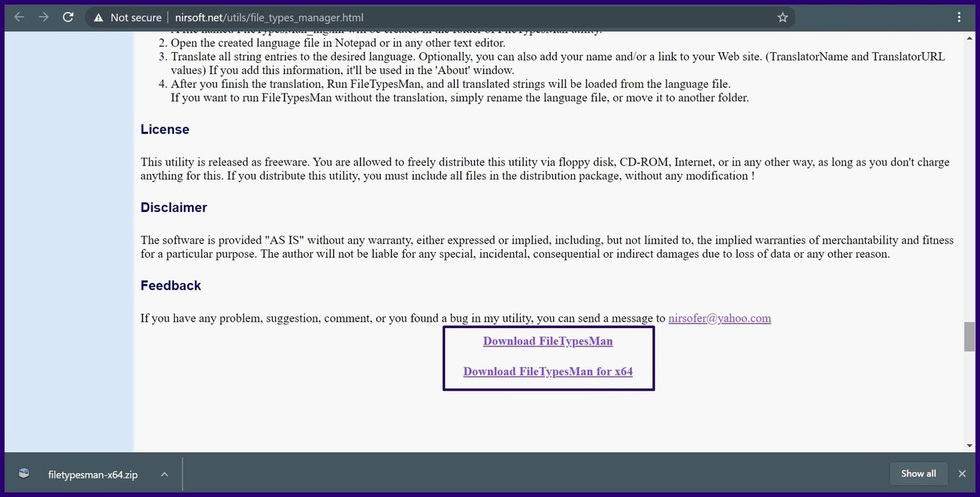Reload the nirsoft page
The image size is (980, 497).
pos(68,18)
